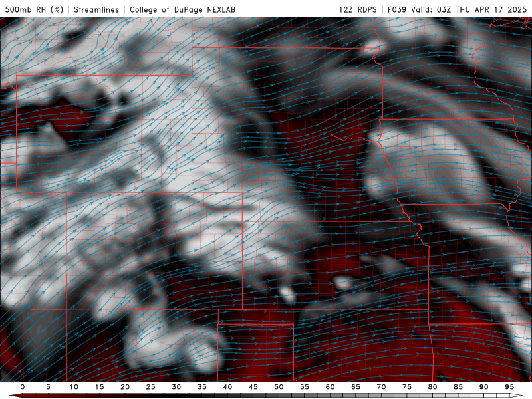Click the '30' value on the color scale
Screen dimensions: 532x399
coord(176,387)
